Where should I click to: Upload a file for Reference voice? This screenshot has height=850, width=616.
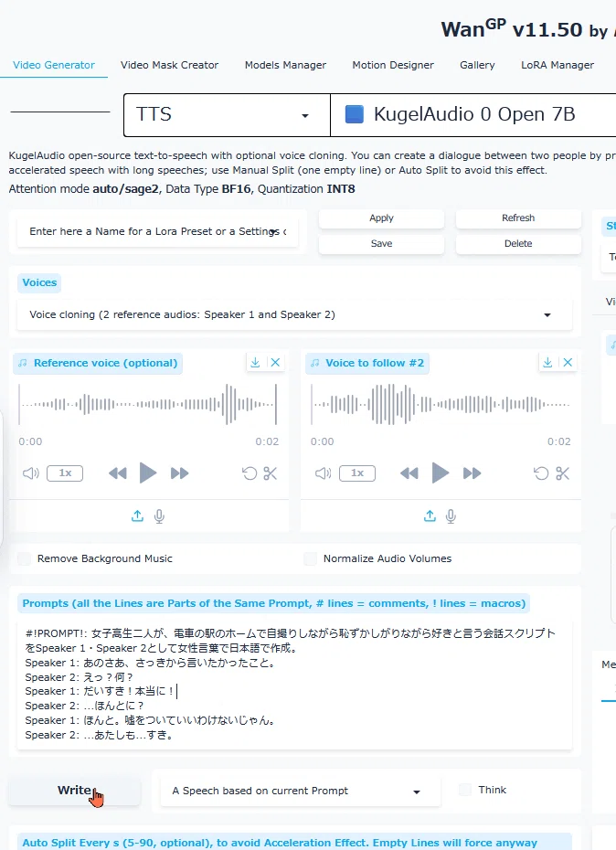click(138, 516)
